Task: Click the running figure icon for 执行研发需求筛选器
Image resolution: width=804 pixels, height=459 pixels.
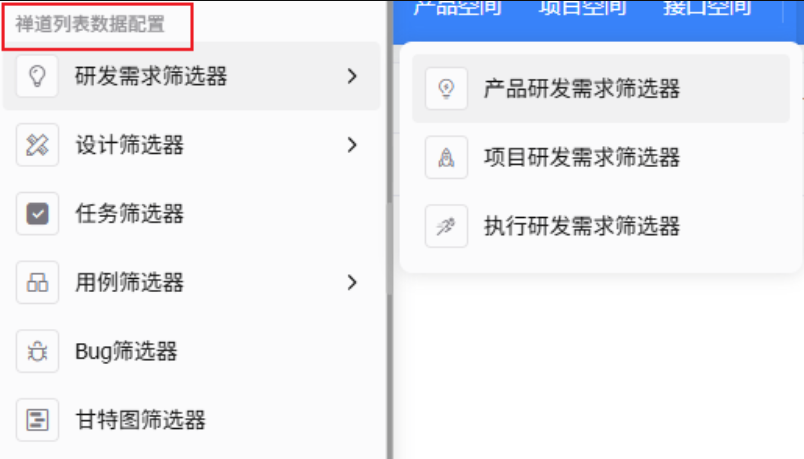Action: coord(446,226)
